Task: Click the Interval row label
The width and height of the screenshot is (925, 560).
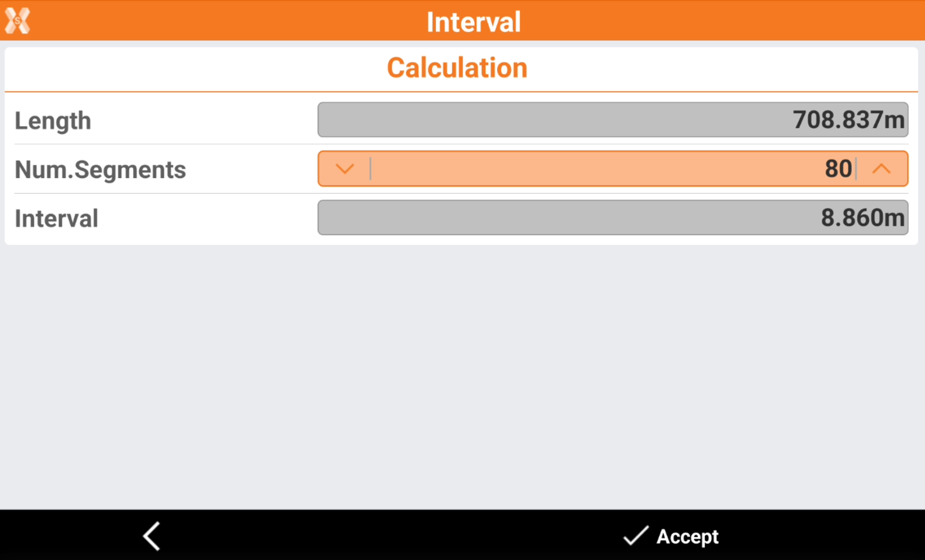Action: click(56, 219)
